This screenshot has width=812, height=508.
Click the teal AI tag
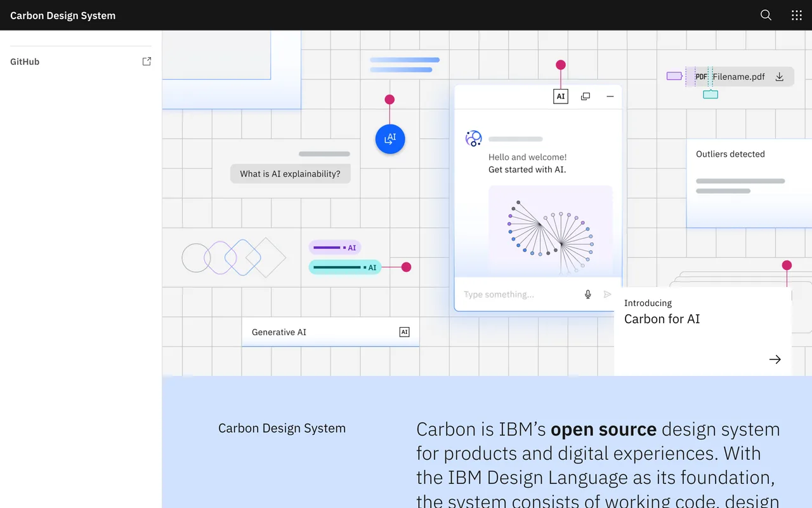point(345,267)
